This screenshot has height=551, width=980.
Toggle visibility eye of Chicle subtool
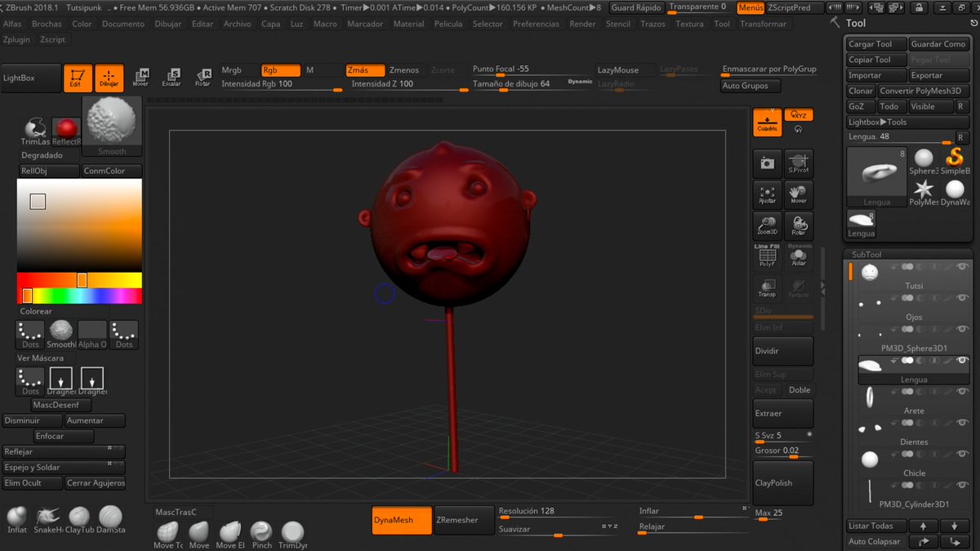(962, 454)
